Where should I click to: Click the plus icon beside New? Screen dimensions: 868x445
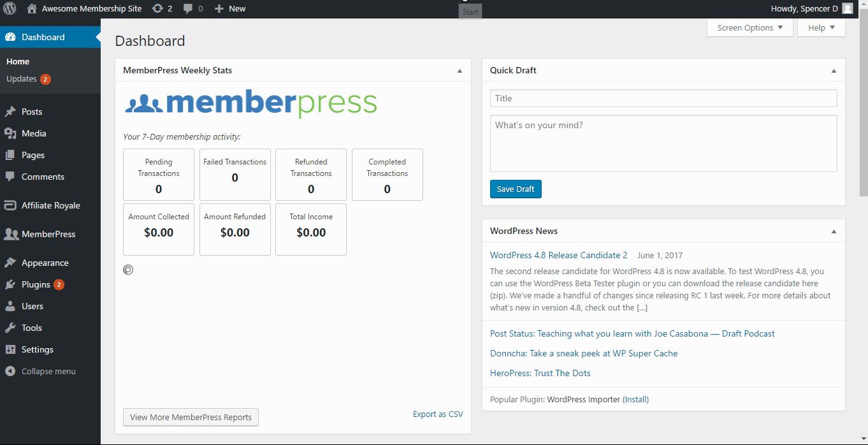pos(219,9)
